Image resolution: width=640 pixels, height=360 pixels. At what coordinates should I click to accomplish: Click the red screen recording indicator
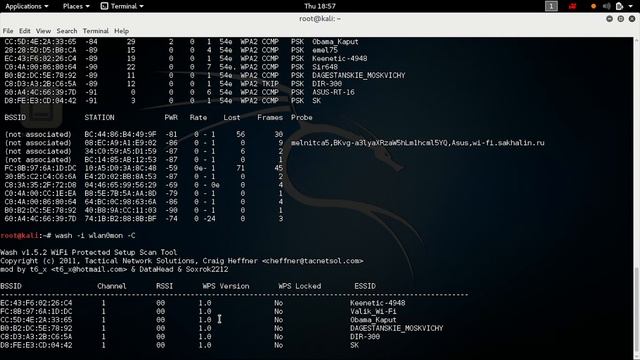[x=572, y=6]
